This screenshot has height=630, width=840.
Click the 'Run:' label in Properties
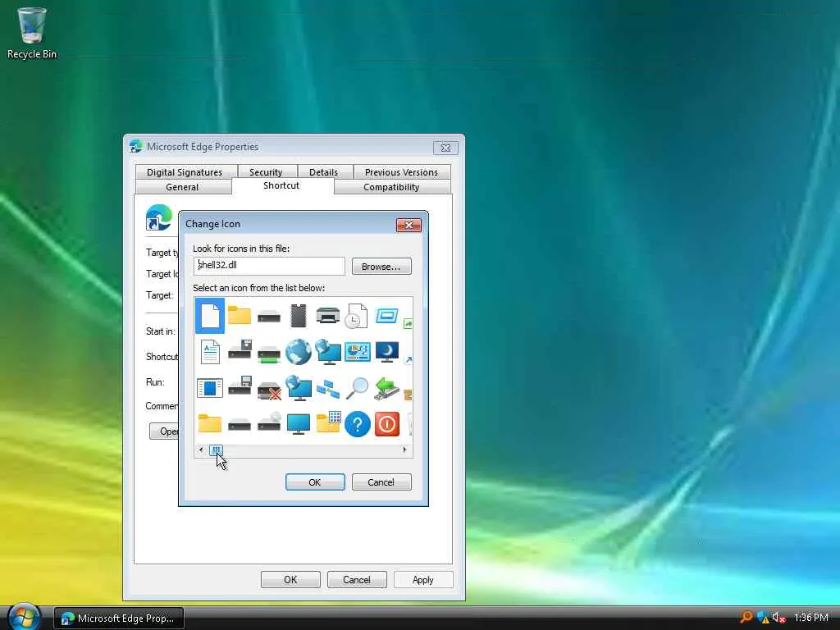click(x=155, y=382)
